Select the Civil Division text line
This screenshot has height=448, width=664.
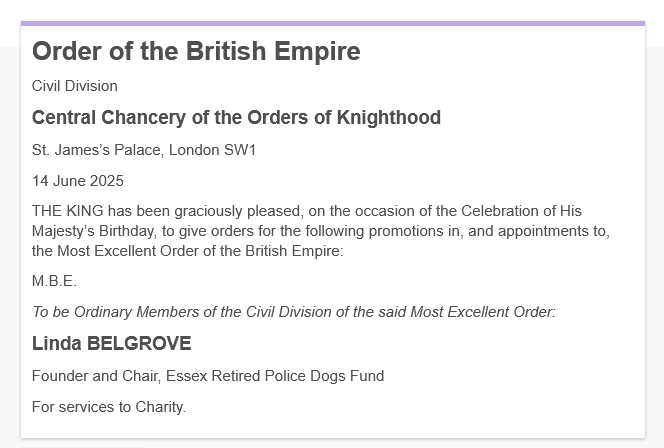coord(75,86)
